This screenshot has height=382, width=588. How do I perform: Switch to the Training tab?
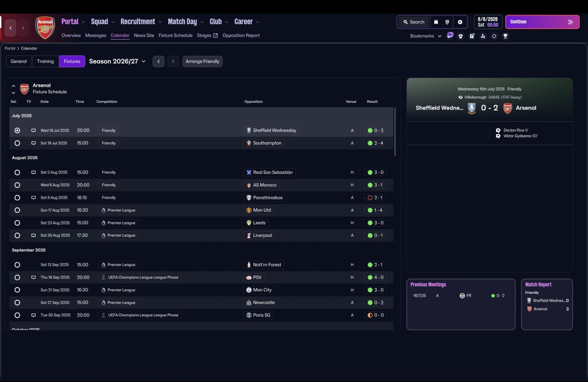(45, 61)
